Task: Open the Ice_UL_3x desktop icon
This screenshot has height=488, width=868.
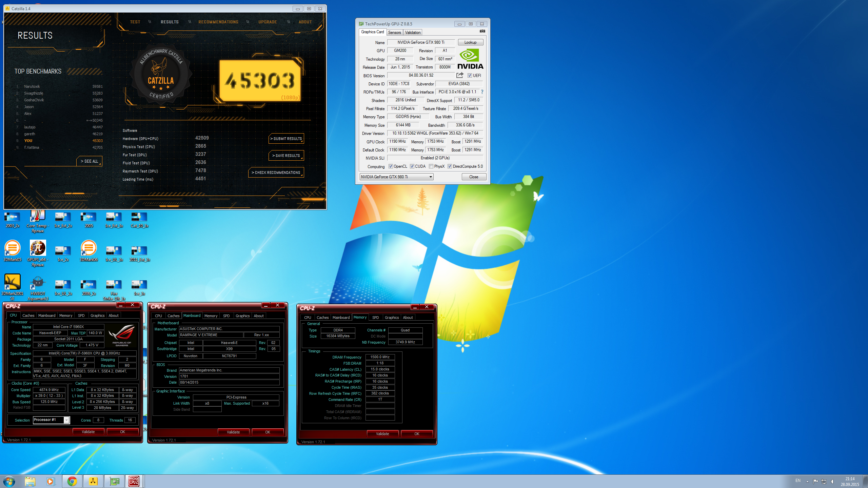Action: 114,253
